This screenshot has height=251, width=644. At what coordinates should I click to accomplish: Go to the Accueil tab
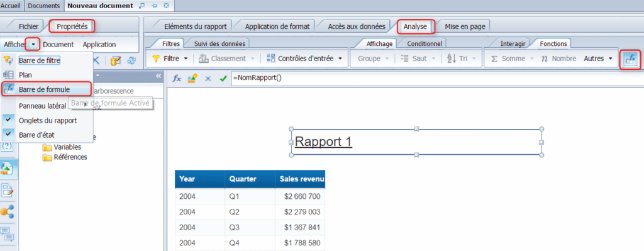pos(11,6)
